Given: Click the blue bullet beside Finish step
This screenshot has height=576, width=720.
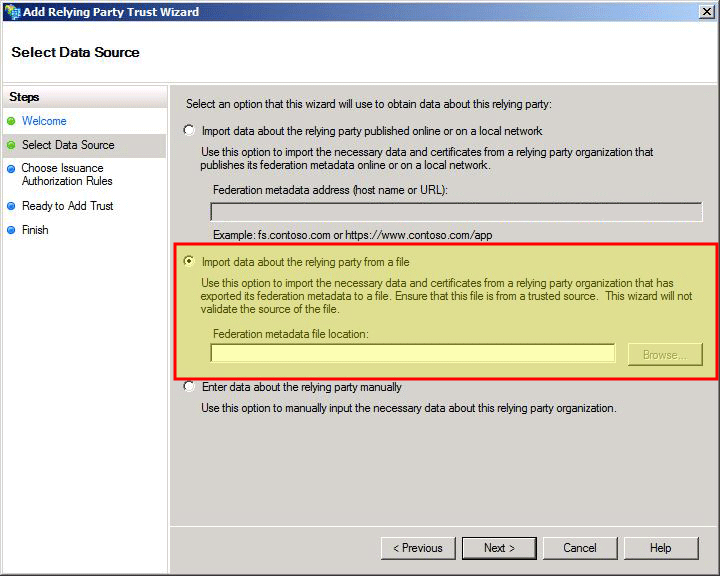Looking at the screenshot, I should [11, 230].
